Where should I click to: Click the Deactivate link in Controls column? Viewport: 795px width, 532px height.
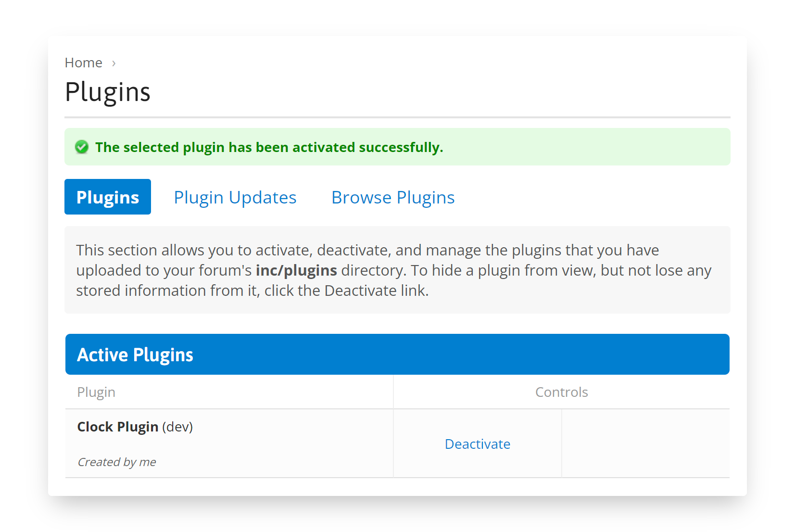tap(477, 444)
